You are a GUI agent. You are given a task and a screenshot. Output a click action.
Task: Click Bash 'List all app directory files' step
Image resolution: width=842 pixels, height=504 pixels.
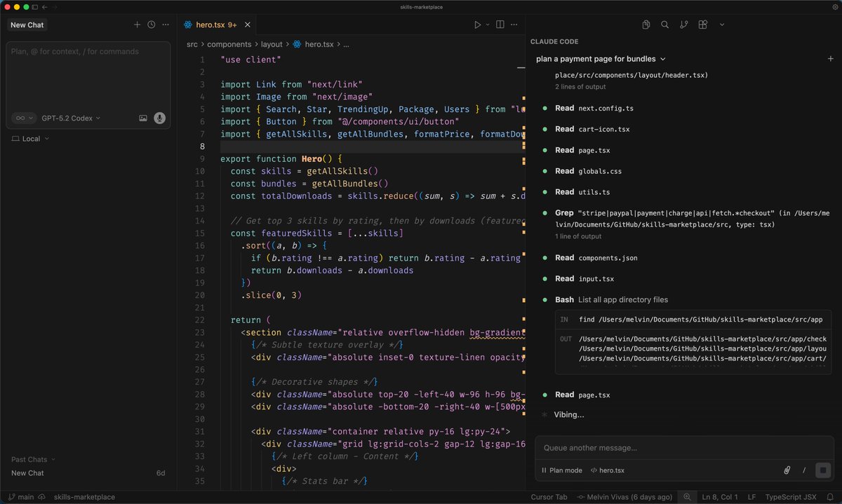tap(612, 300)
